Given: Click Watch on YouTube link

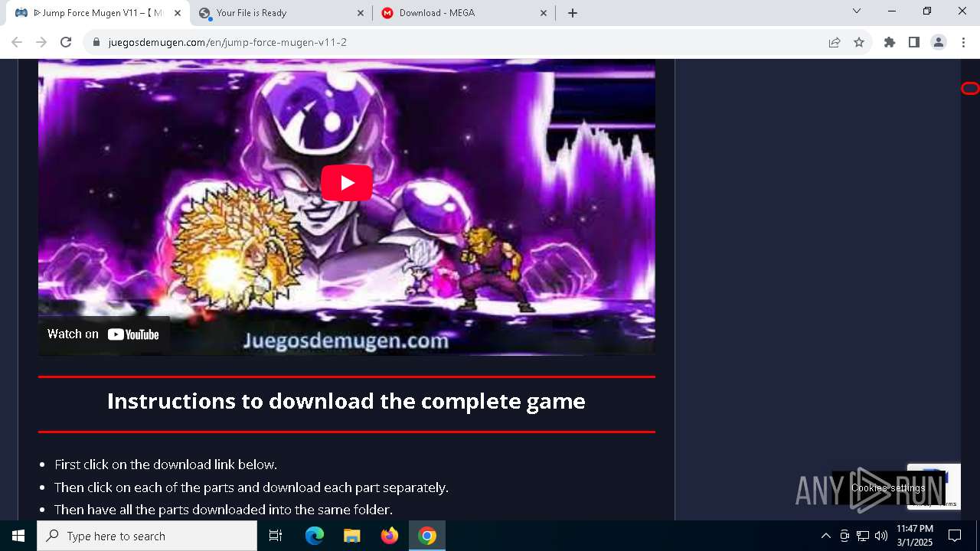Looking at the screenshot, I should pyautogui.click(x=103, y=334).
